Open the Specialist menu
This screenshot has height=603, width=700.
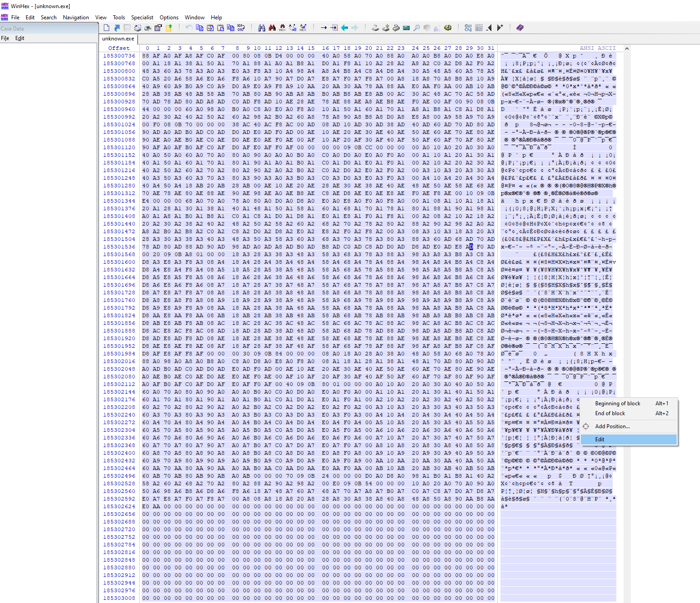142,18
